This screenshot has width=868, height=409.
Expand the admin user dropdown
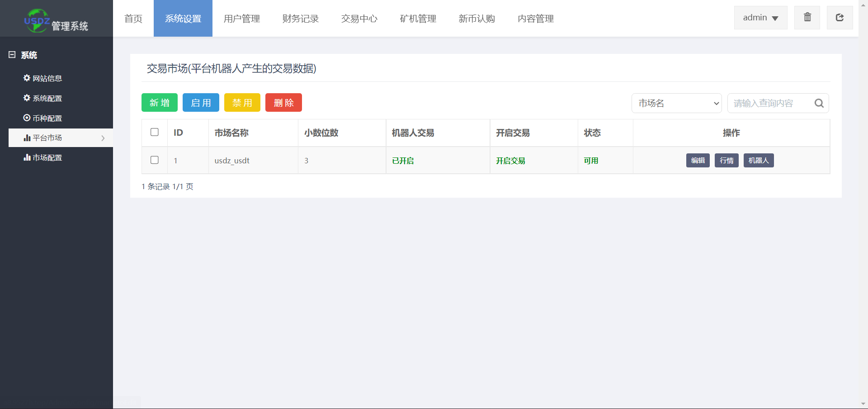click(x=760, y=18)
